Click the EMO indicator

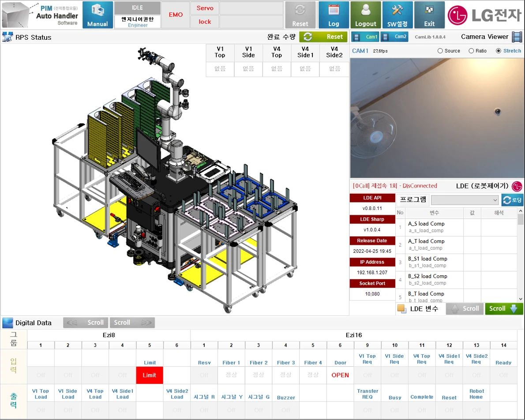click(176, 15)
